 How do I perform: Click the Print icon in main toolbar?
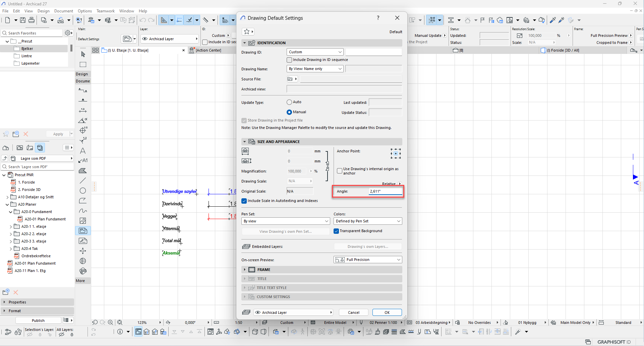(x=32, y=20)
